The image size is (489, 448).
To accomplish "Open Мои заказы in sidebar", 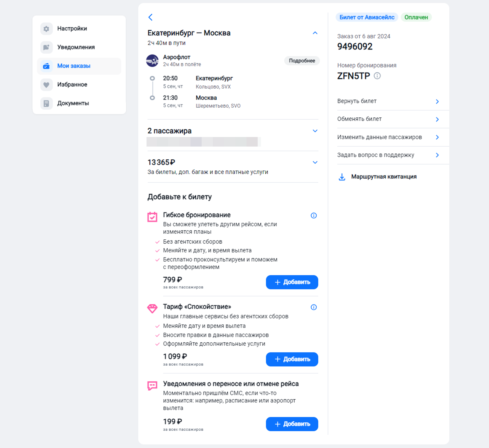I will 79,66.
